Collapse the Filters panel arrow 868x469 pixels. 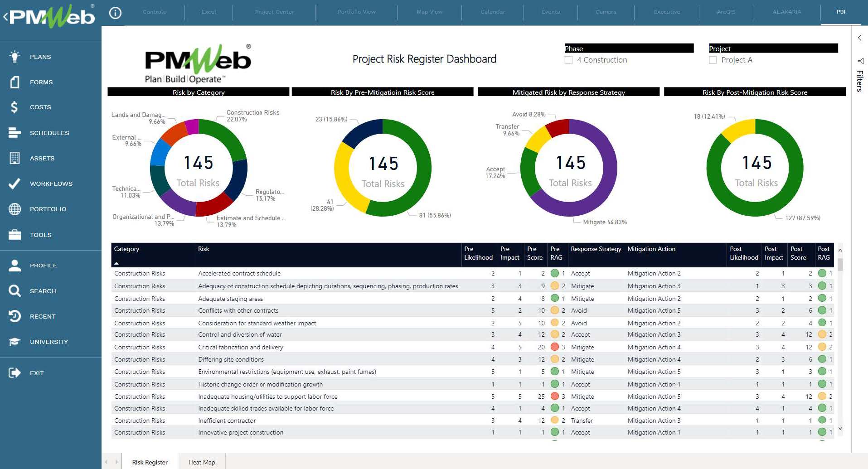[x=859, y=38]
